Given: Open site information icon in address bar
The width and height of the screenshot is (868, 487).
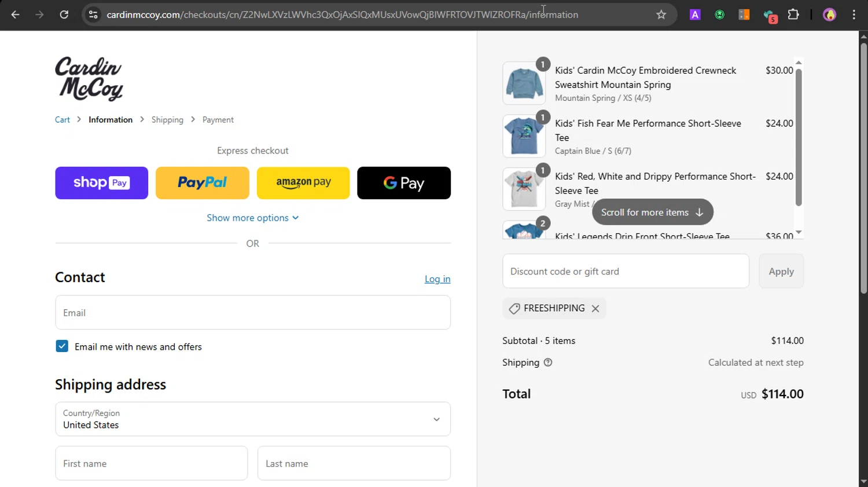Looking at the screenshot, I should coord(93,14).
